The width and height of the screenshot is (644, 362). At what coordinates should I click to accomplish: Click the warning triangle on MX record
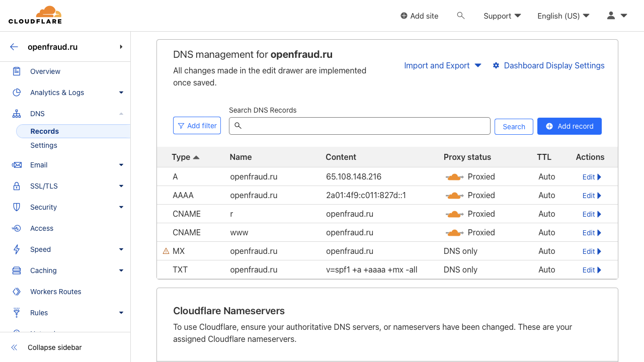coord(166,251)
